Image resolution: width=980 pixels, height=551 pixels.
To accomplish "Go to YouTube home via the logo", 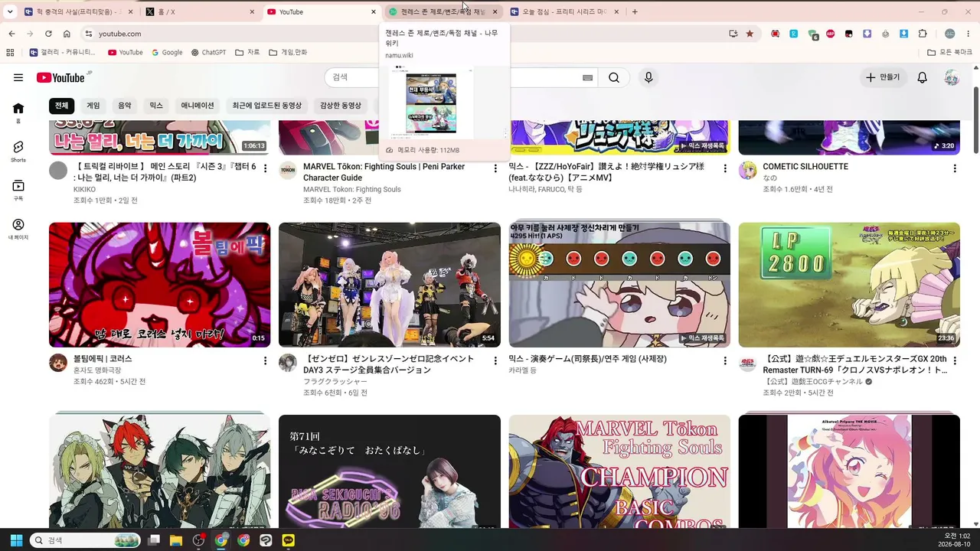I will (60, 77).
